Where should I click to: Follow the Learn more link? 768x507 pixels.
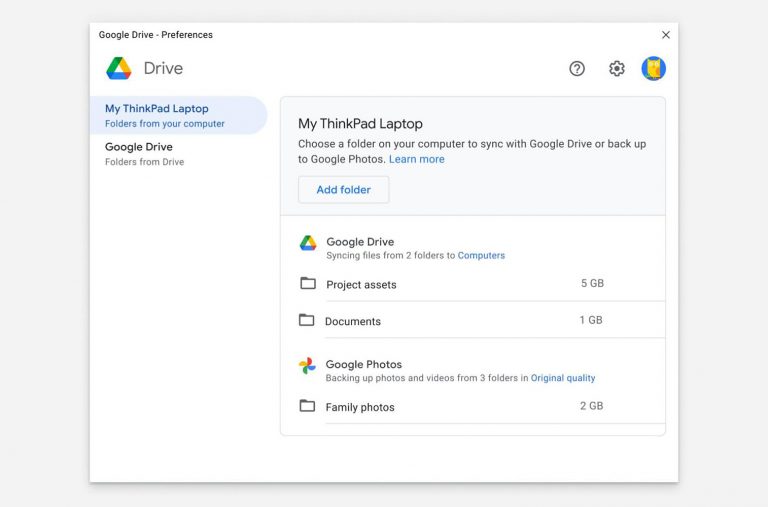coord(417,159)
